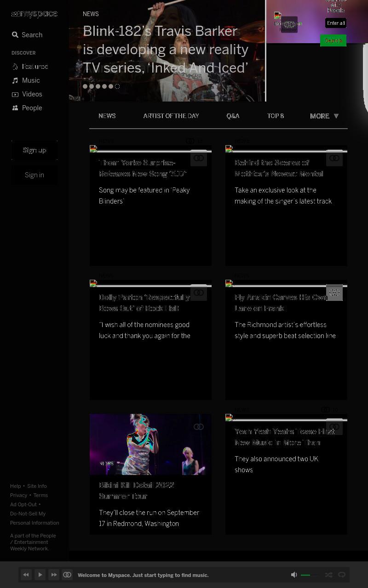The height and width of the screenshot is (588, 368).
Task: Click the Privacy footer link
Action: (x=19, y=495)
